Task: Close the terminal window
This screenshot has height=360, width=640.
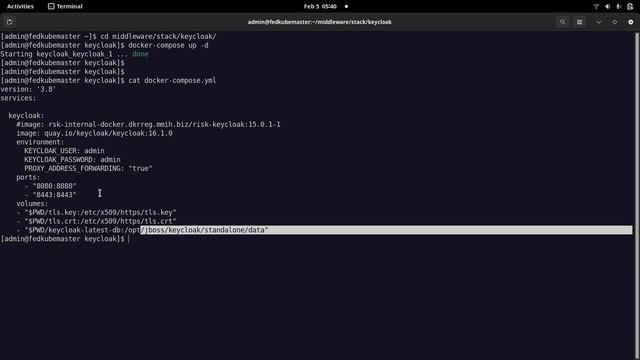Action: (631, 22)
